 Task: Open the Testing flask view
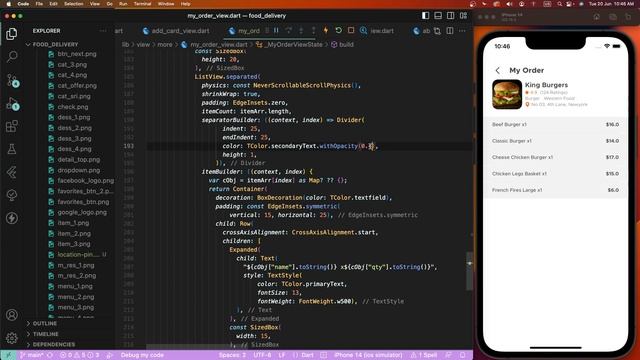(x=12, y=149)
